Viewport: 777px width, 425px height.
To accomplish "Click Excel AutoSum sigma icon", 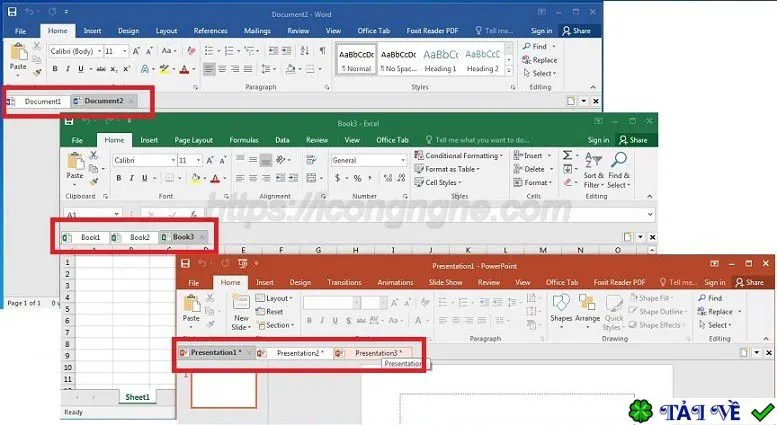I will tap(568, 156).
